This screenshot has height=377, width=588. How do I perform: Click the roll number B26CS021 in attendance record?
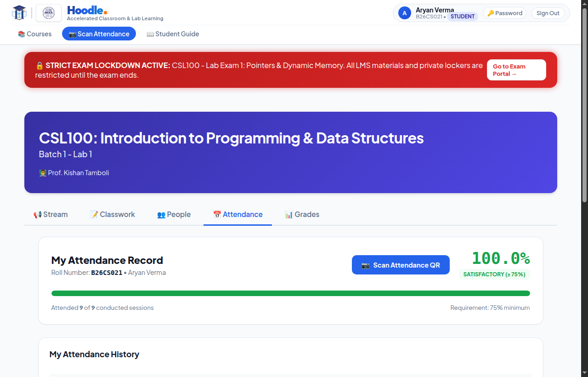point(107,273)
